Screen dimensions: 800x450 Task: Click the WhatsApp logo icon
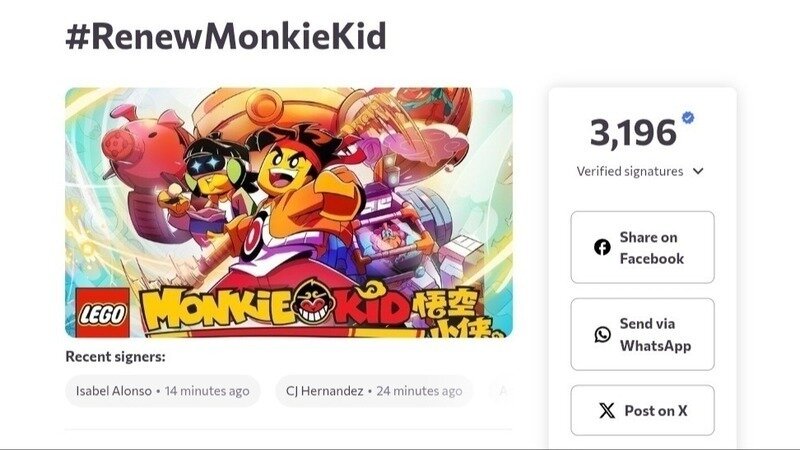pyautogui.click(x=602, y=334)
